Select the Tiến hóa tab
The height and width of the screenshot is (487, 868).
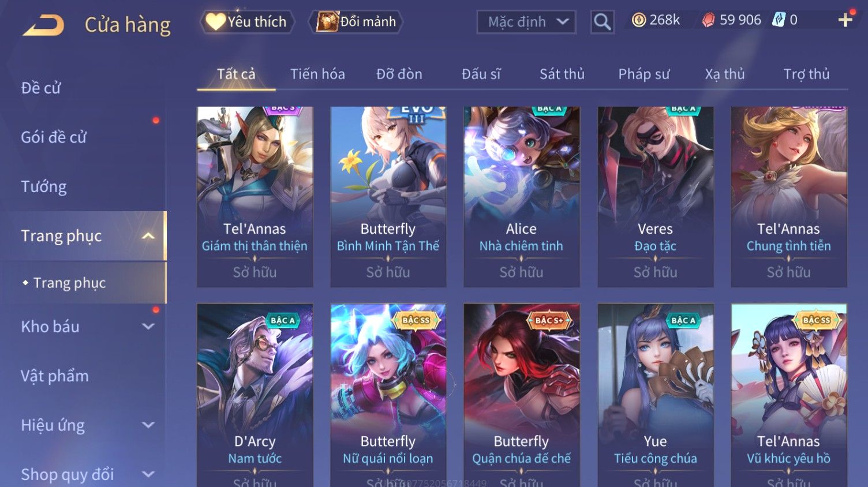pyautogui.click(x=317, y=74)
